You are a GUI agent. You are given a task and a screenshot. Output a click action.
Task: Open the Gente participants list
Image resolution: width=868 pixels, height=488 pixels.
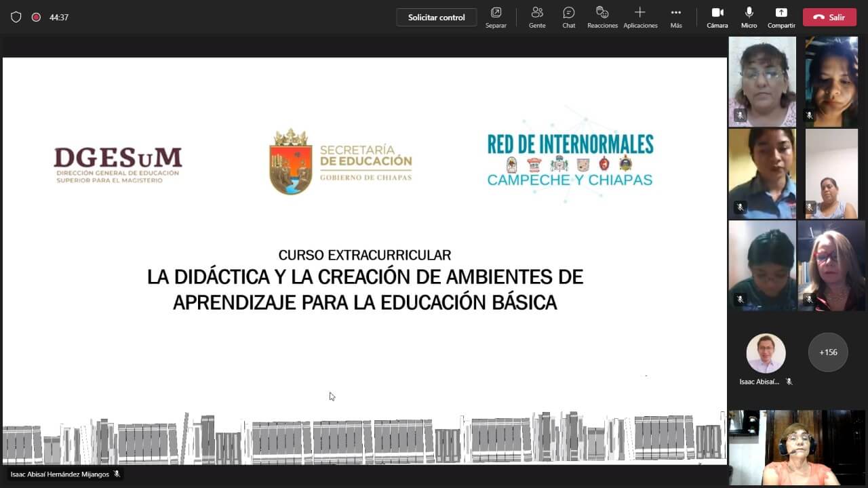[x=537, y=17]
